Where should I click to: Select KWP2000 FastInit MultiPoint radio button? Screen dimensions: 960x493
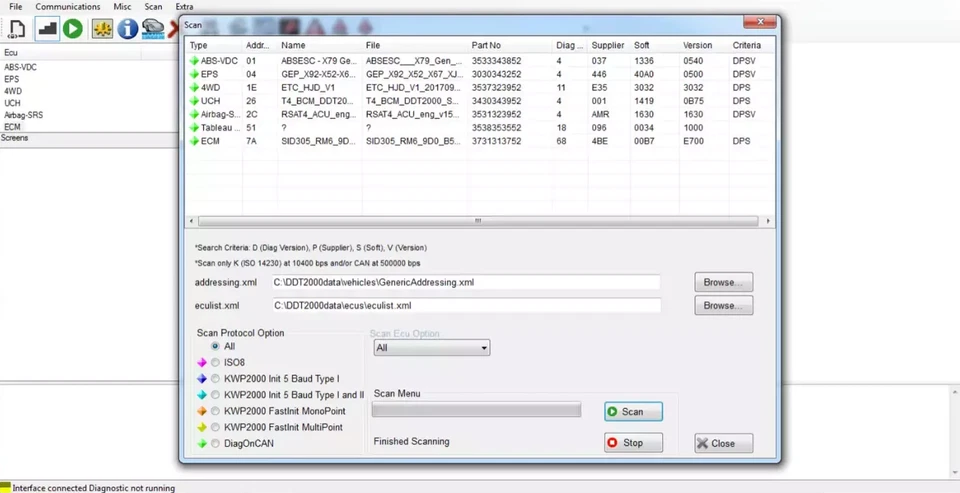click(215, 427)
